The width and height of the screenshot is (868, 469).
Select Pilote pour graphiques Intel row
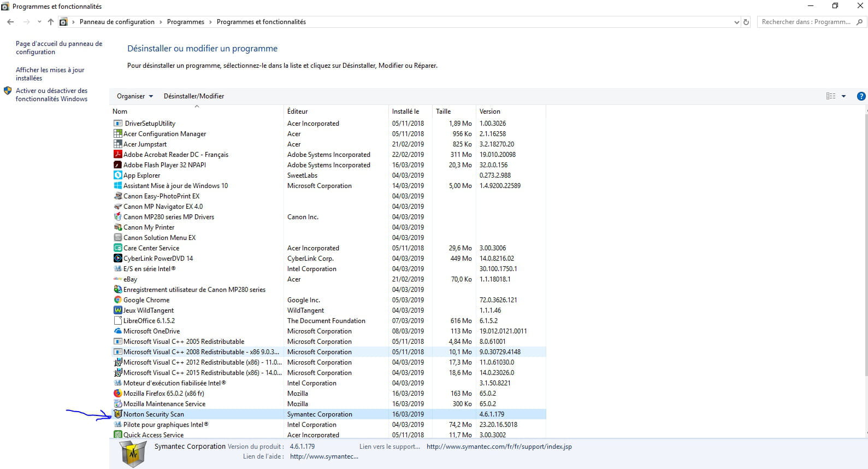(x=329, y=425)
